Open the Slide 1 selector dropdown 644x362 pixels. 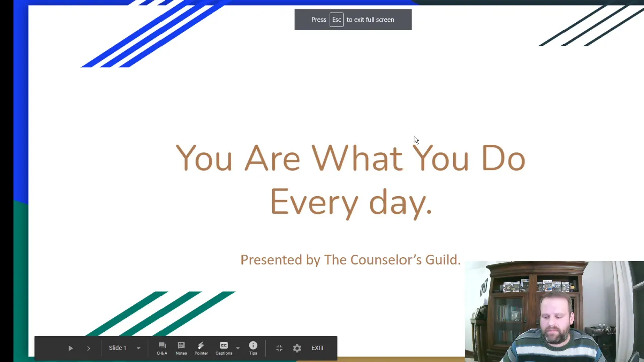(x=125, y=348)
